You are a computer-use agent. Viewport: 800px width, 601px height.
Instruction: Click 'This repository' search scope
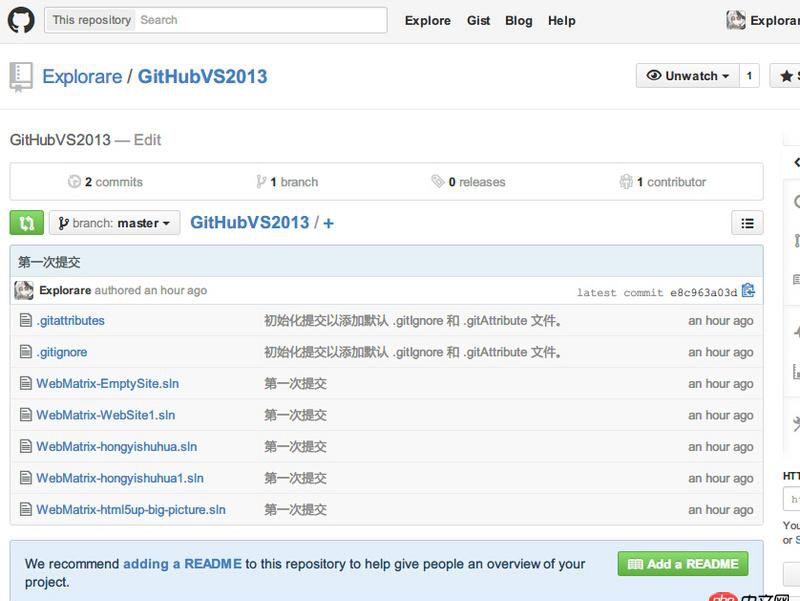[91, 20]
